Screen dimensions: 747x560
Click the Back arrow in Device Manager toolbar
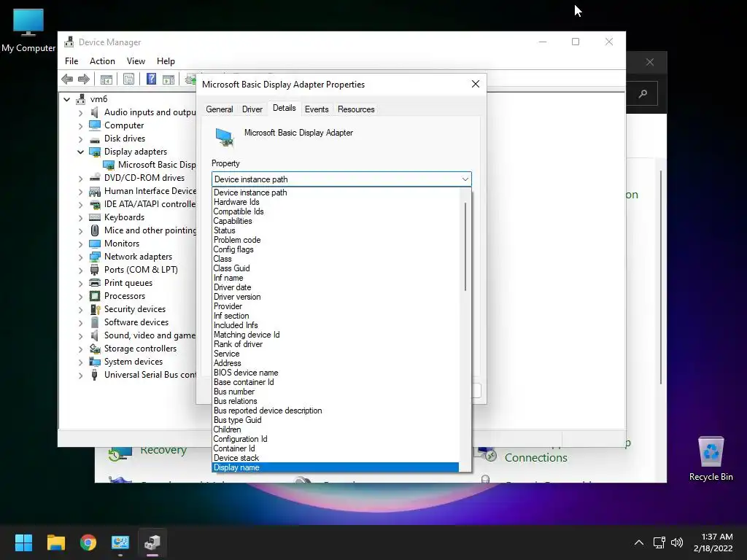pyautogui.click(x=67, y=79)
